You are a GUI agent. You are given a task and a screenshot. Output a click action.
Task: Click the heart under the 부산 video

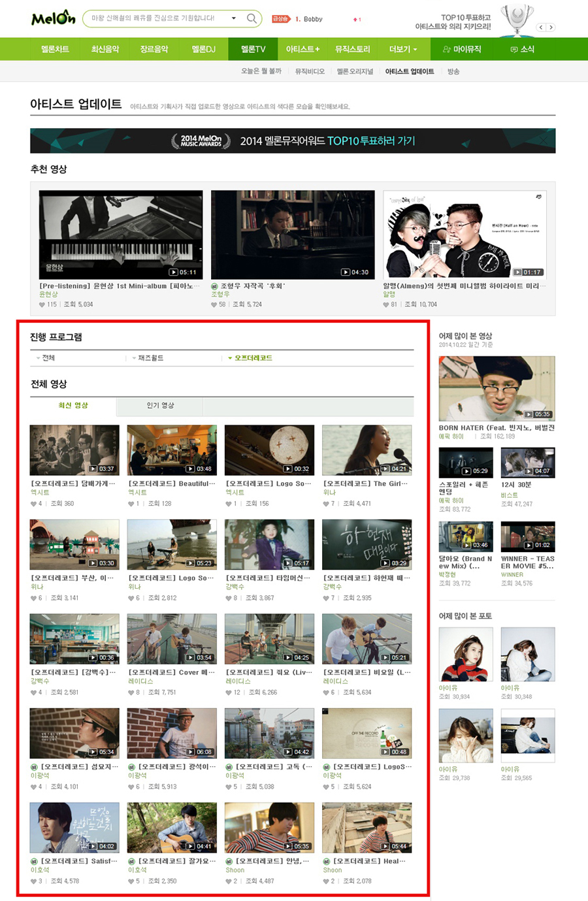(x=34, y=598)
